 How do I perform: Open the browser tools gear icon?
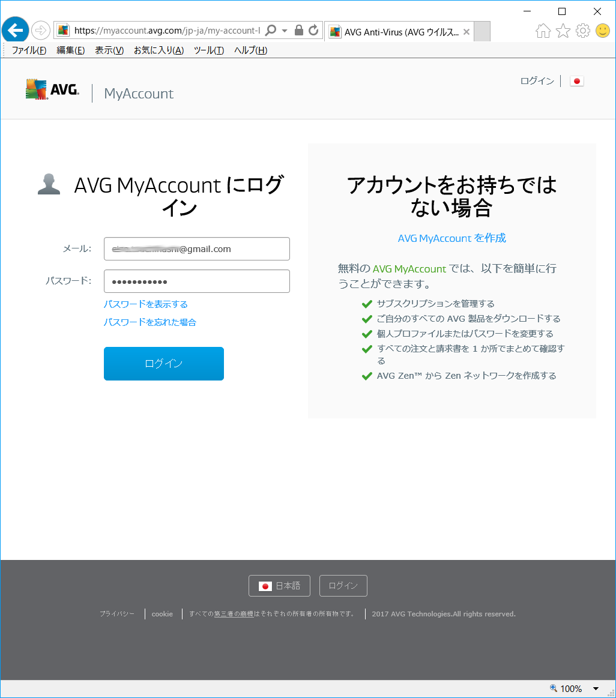582,31
